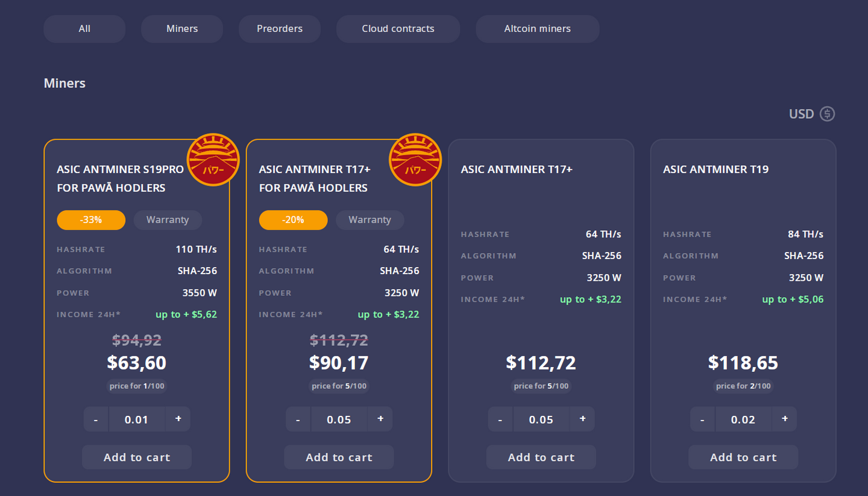Switch to the Miners filter

click(x=181, y=28)
